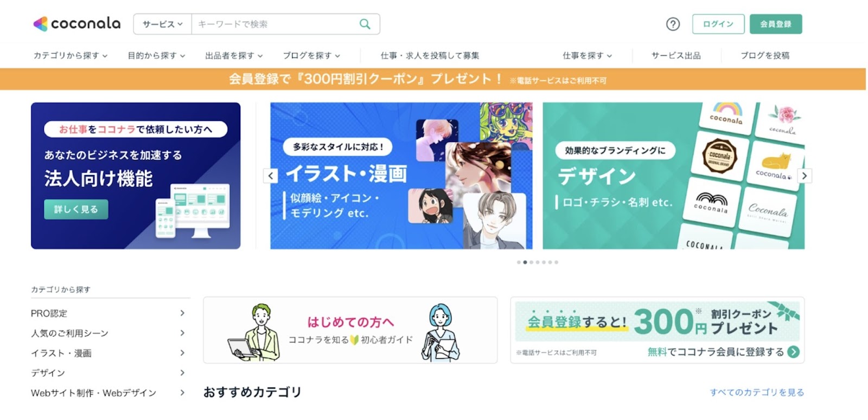The width and height of the screenshot is (868, 420).
Task: Expand the 仕事を探す dropdown
Action: [588, 55]
